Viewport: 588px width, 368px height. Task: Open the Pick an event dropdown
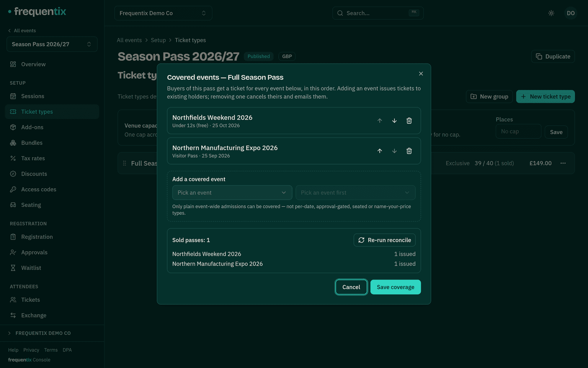point(232,192)
